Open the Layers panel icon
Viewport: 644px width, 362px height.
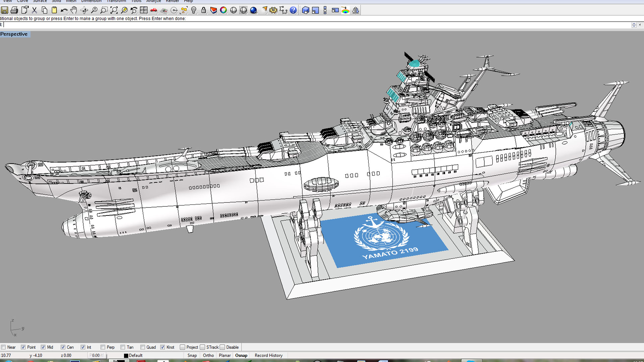214,10
